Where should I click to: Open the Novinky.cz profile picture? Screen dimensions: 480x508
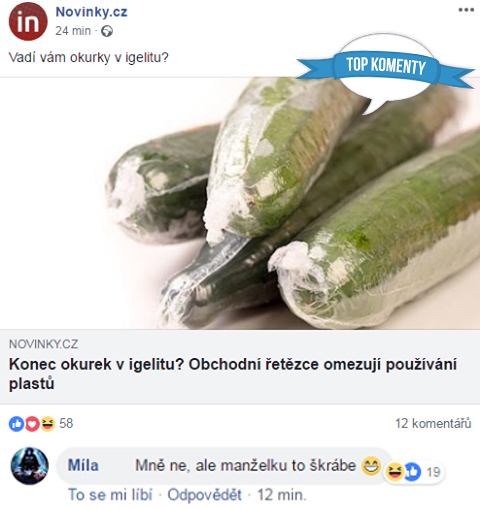pyautogui.click(x=28, y=21)
